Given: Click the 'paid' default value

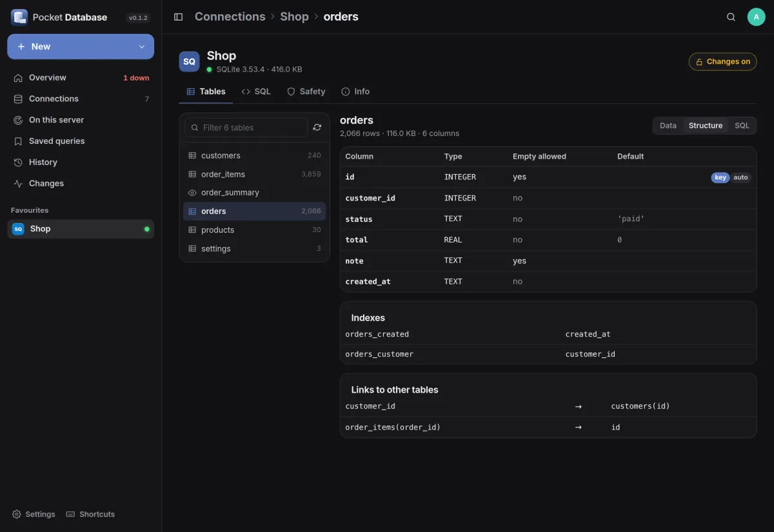Looking at the screenshot, I should 631,219.
